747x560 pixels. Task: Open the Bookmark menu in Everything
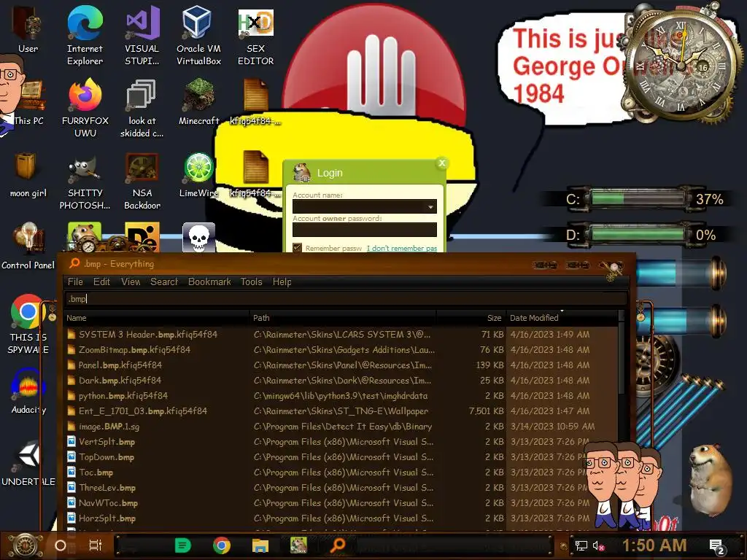tap(209, 282)
